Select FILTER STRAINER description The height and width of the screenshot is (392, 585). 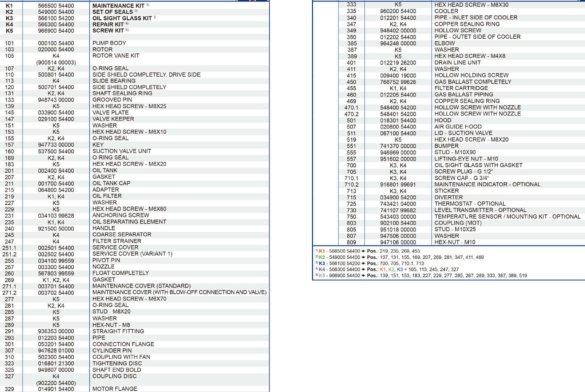pyautogui.click(x=117, y=241)
